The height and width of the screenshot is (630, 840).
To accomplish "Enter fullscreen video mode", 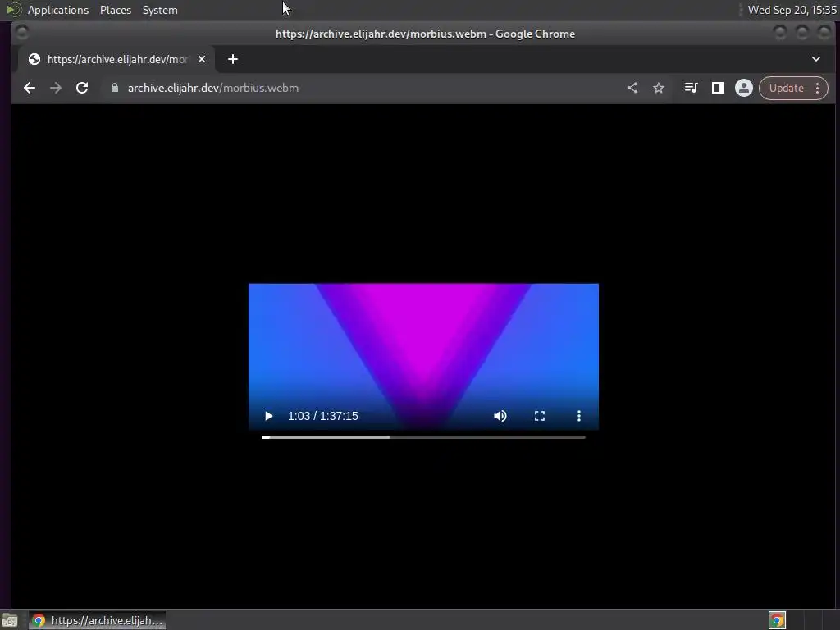I will coord(540,416).
